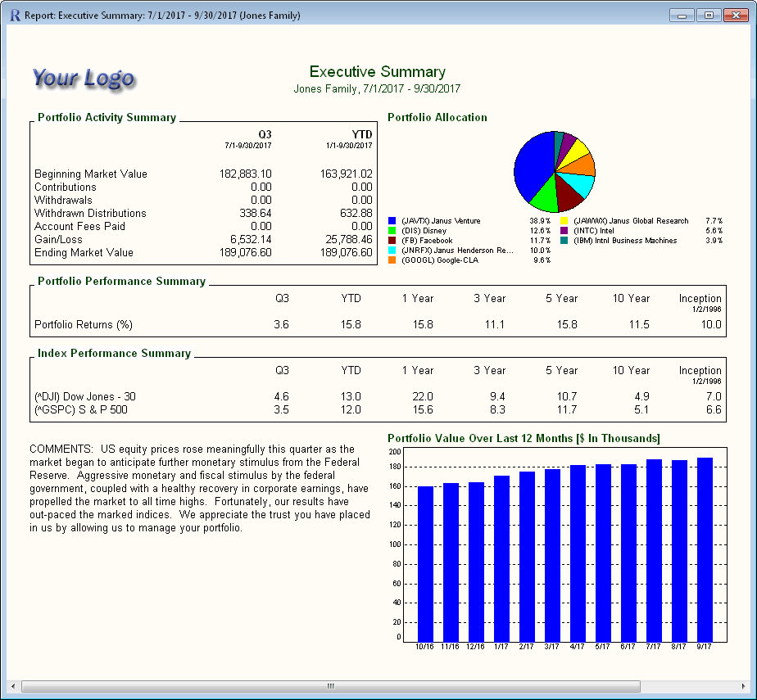
Task: Click the Account Fees Paid label
Action: tap(79, 226)
